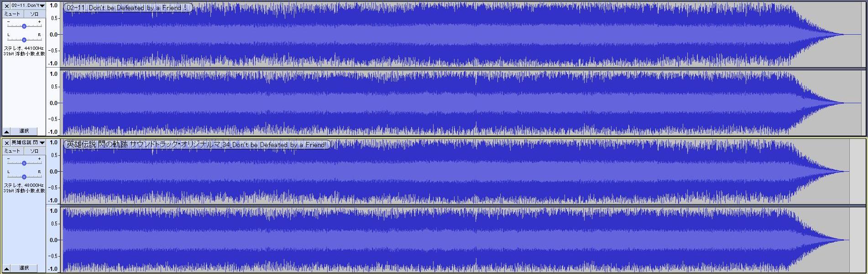The height and width of the screenshot is (274, 868).
Task: Click the upper channel's vertical scale on the 44100Hz track
Action: tap(53, 35)
